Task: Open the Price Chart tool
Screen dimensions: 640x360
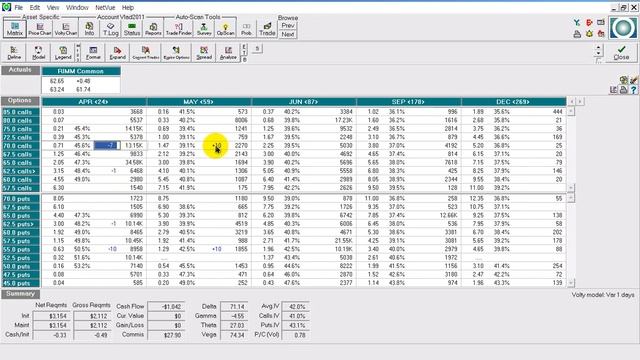Action: tap(40, 29)
